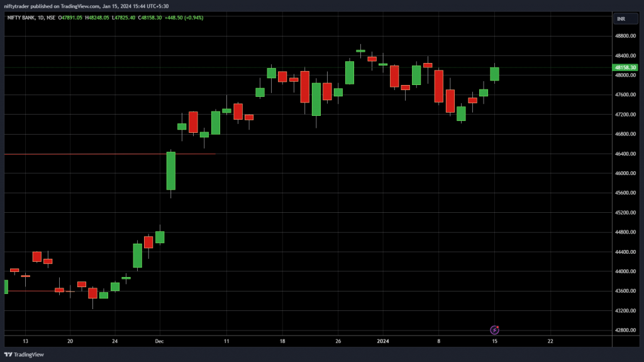Click the 48800.00 price axis label
Viewport: 644px width, 362px height.
(x=625, y=36)
